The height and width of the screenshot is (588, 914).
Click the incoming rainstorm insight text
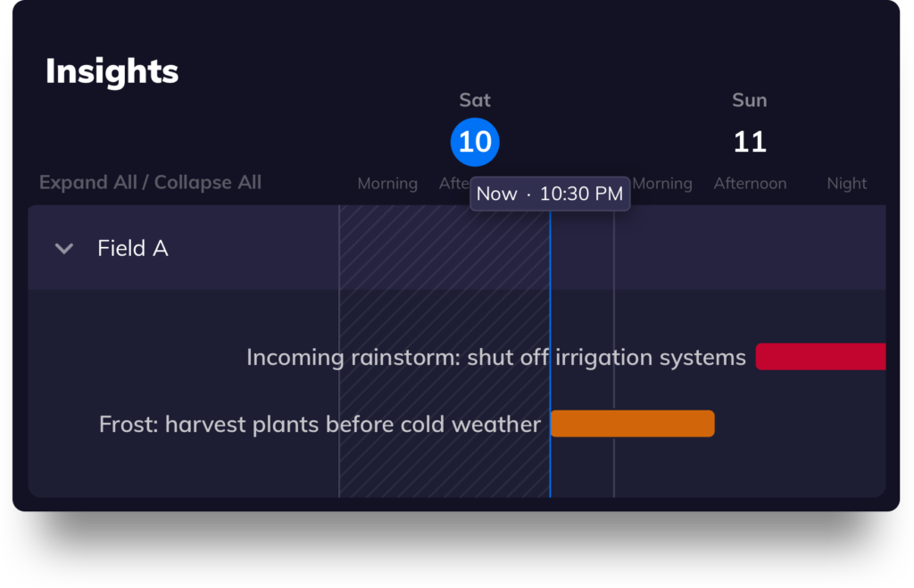pos(496,357)
